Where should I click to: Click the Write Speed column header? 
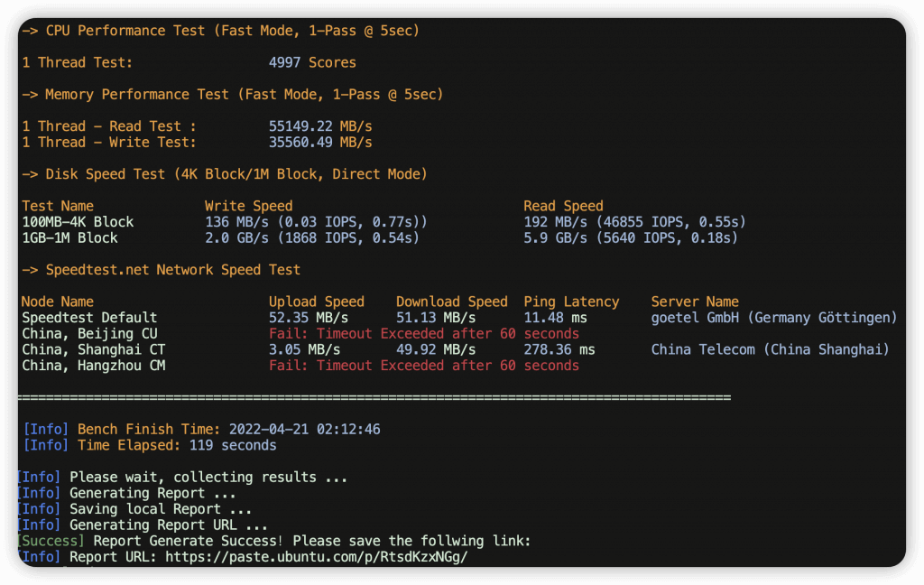pyautogui.click(x=248, y=206)
